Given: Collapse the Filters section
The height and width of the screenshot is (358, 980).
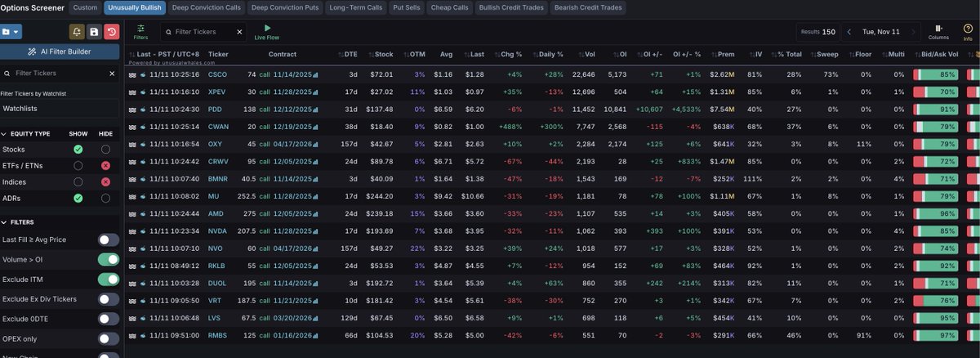Looking at the screenshot, I should [x=5, y=222].
